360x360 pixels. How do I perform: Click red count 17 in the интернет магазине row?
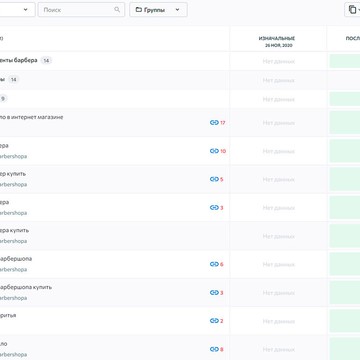[223, 123]
